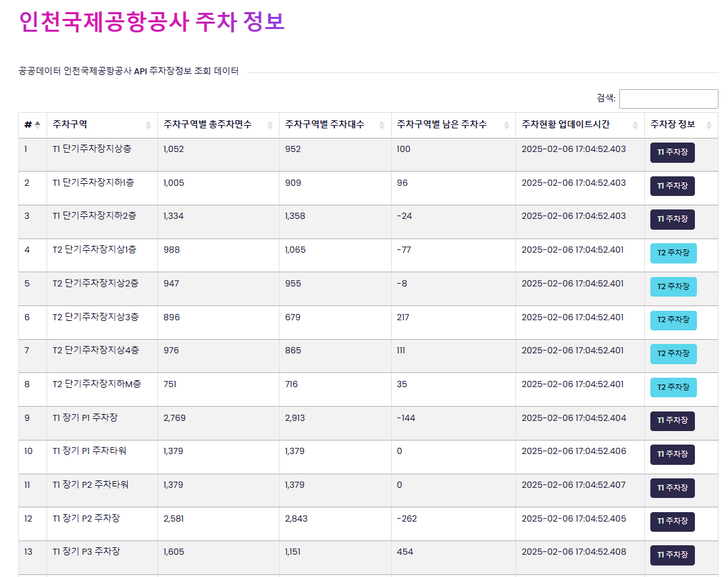
Task: Click T1 주차장 button in T1 장기 P2 주차장 row
Action: coord(673,521)
